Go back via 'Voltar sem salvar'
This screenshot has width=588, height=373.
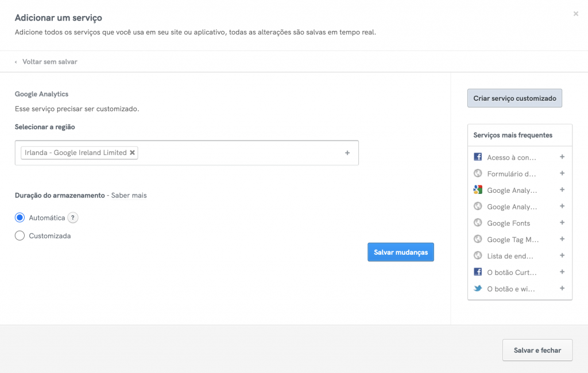click(49, 61)
